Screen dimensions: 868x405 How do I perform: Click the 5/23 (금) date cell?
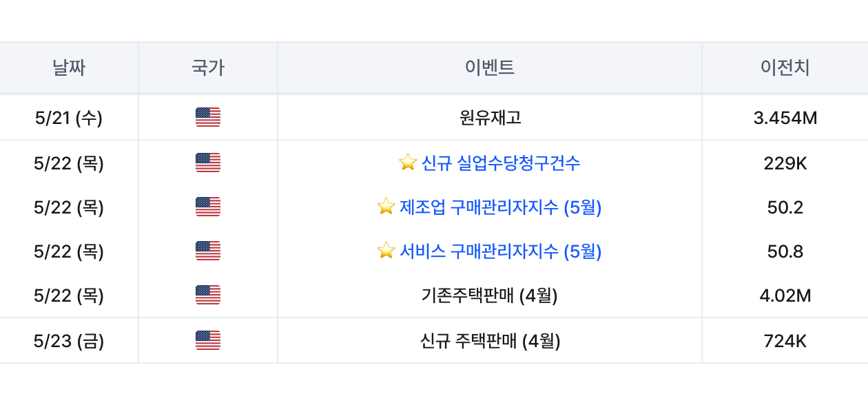coord(69,341)
